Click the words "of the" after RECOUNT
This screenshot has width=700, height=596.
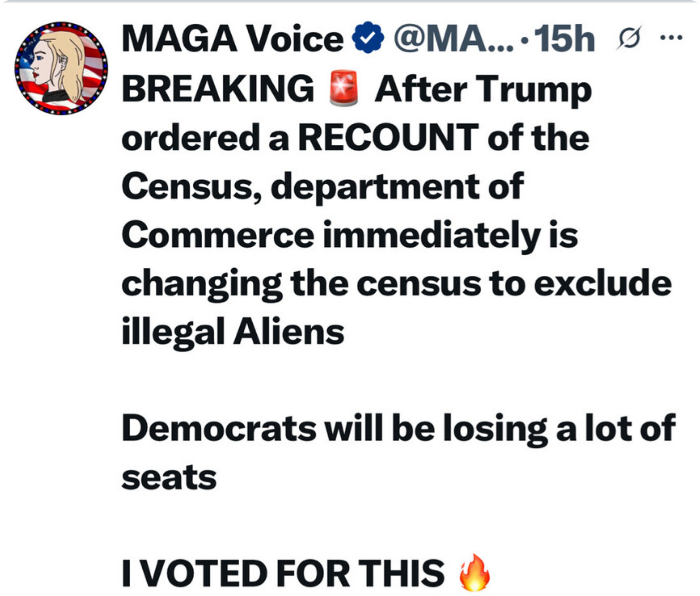pos(538,137)
